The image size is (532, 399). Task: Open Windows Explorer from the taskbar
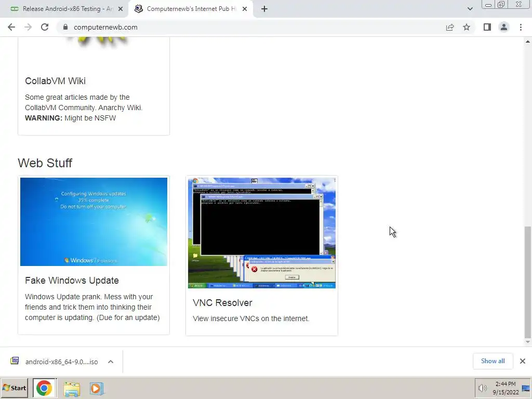tap(72, 389)
